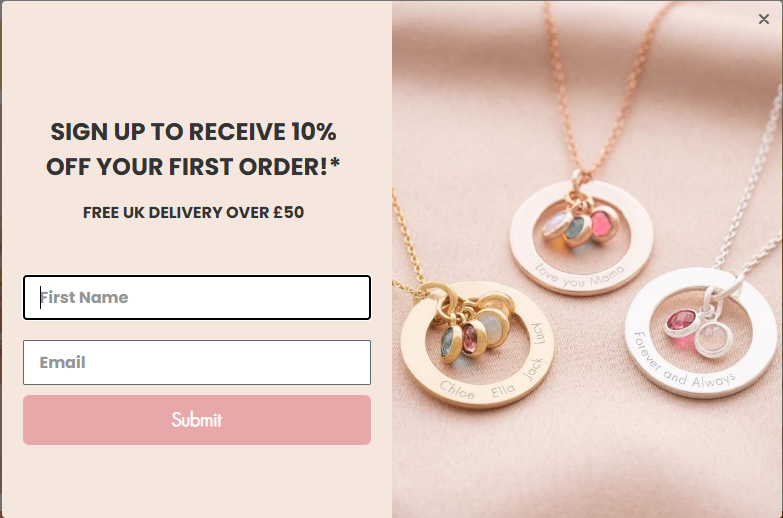Click the asterisk after 'ORDER!'
The height and width of the screenshot is (518, 783).
tap(335, 163)
